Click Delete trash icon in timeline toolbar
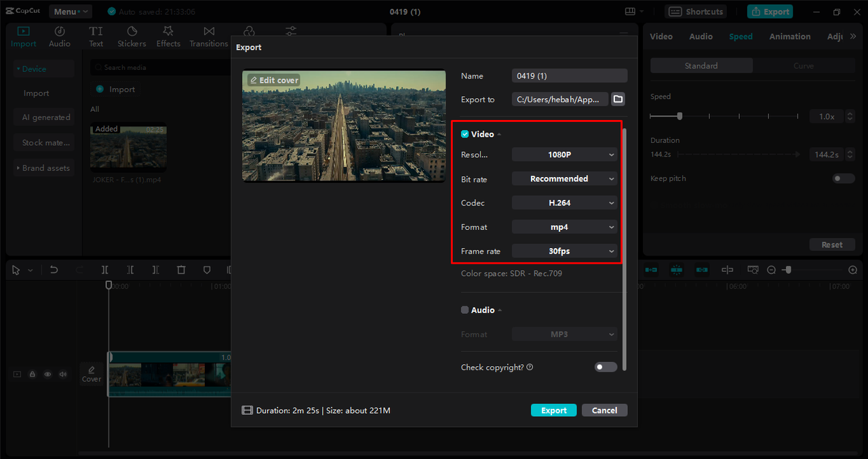The image size is (868, 459). coord(181,270)
